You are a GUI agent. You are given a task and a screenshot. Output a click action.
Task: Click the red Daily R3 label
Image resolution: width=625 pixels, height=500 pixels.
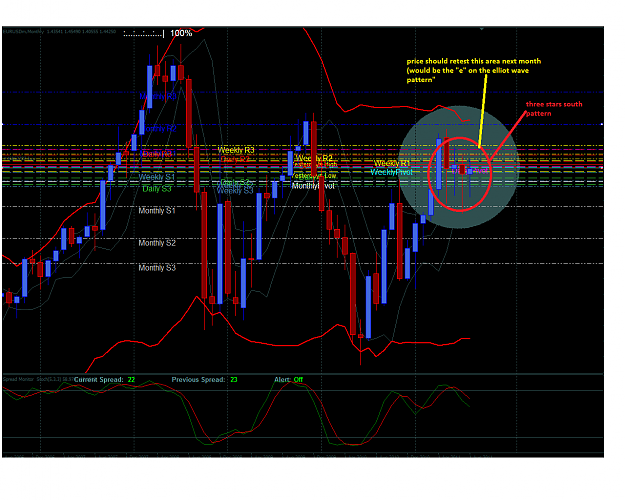tap(157, 154)
